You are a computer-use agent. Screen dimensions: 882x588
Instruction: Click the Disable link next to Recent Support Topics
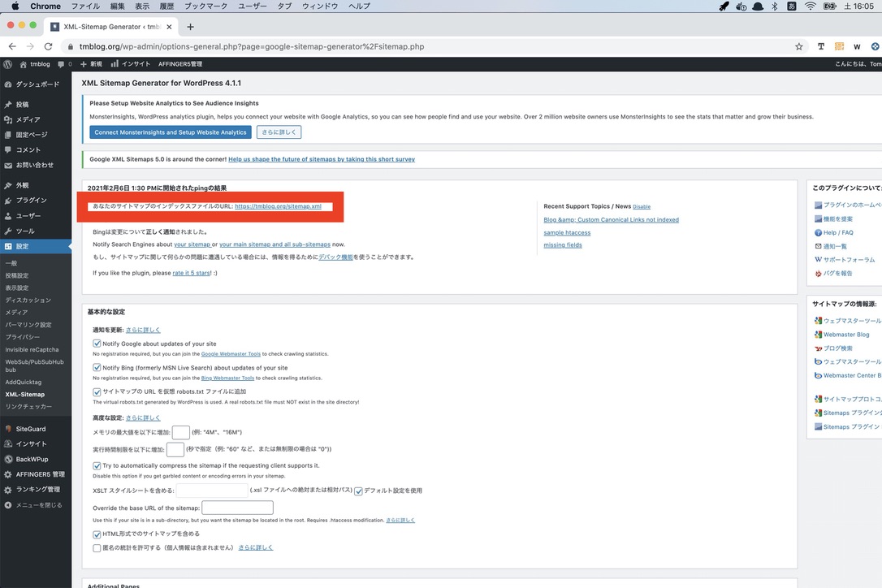click(x=642, y=207)
